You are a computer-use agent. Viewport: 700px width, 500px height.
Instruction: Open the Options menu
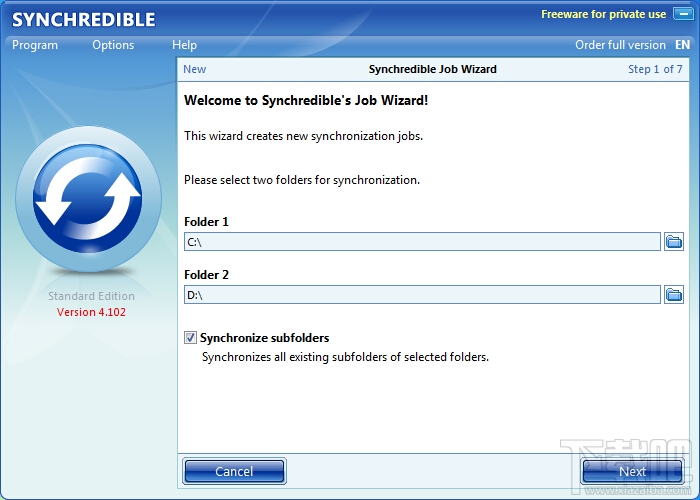point(113,45)
